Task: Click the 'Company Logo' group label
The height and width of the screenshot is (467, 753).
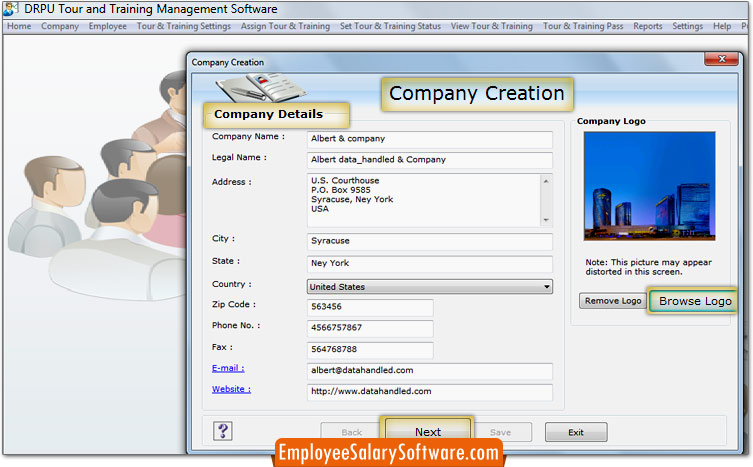Action: tap(611, 121)
